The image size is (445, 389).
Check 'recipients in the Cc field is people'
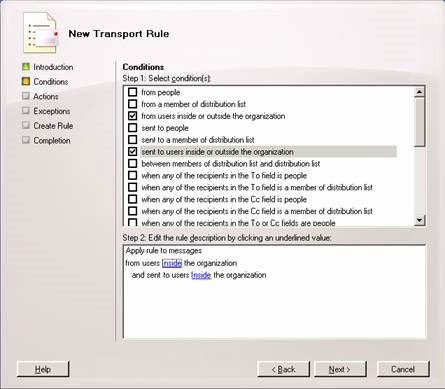point(133,199)
